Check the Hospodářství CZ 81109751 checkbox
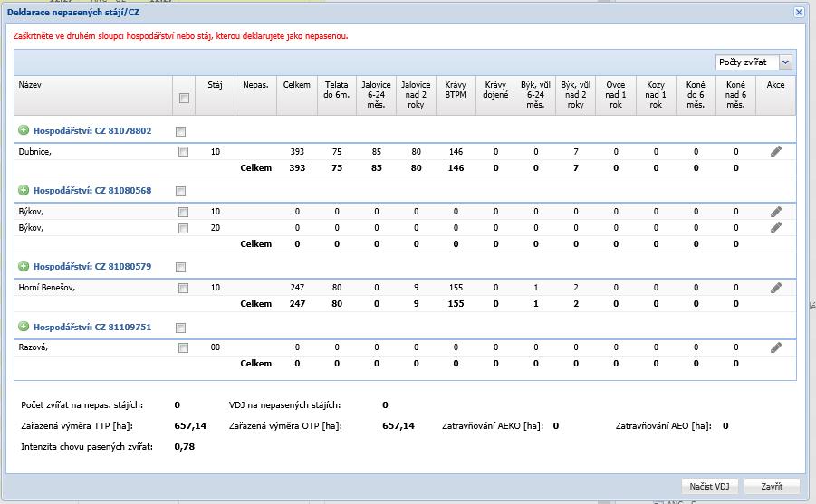This screenshot has width=816, height=504. [180, 328]
